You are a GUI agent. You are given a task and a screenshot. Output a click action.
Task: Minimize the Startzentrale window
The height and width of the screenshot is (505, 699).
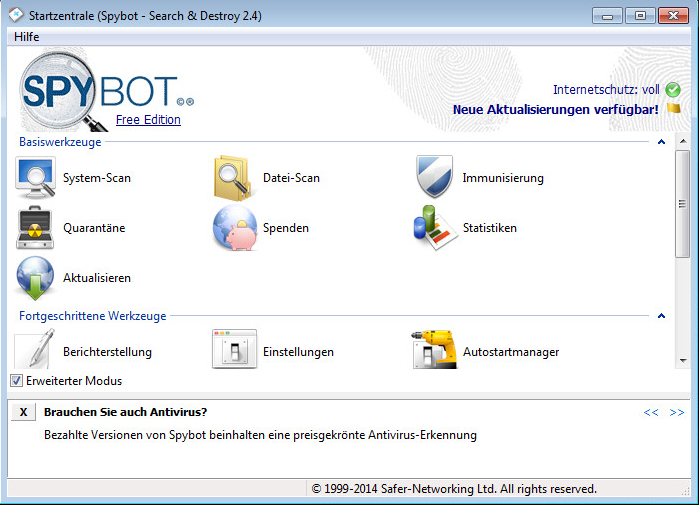pos(607,16)
